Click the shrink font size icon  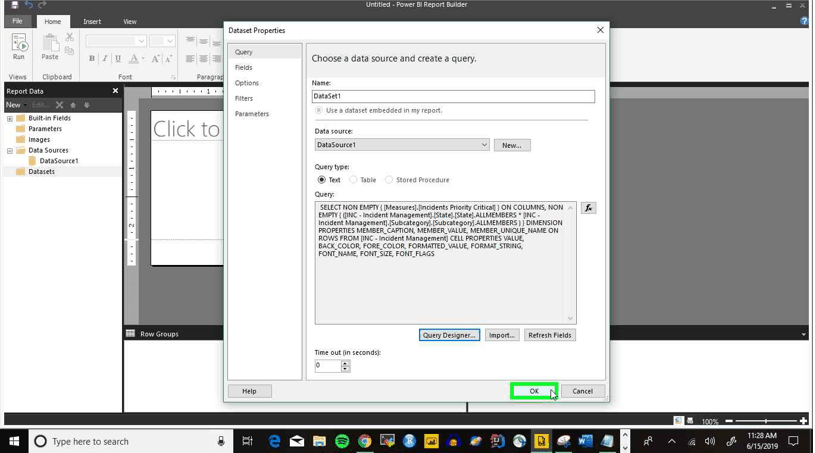[x=168, y=59]
